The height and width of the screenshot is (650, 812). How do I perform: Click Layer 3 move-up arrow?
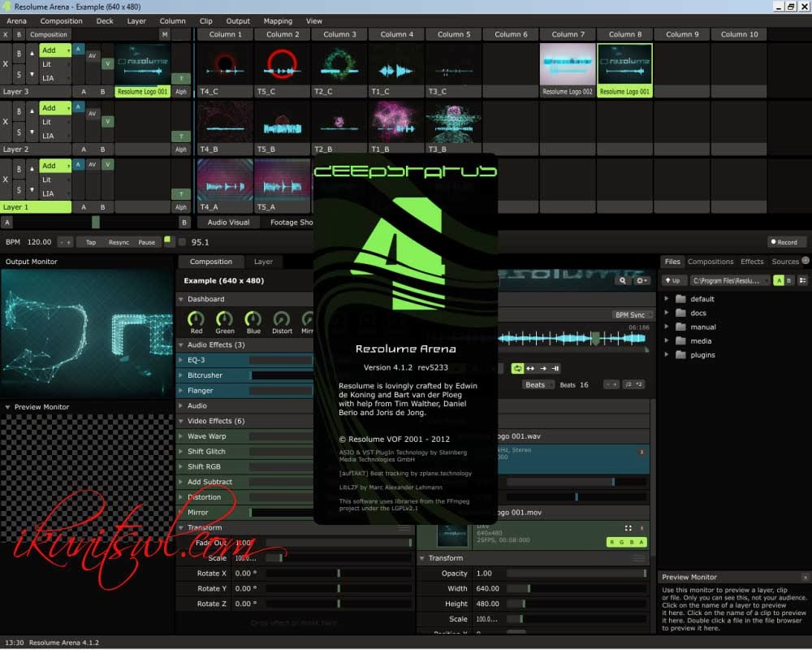pyautogui.click(x=32, y=54)
